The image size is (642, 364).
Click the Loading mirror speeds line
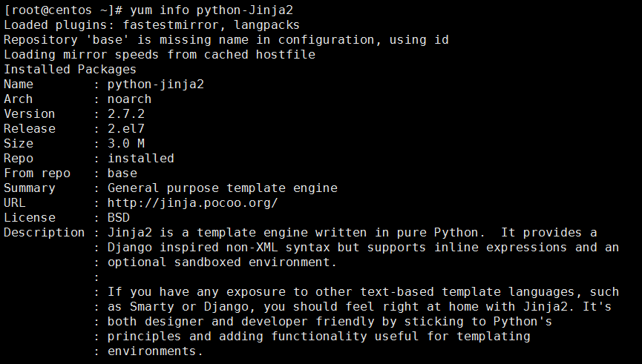[x=160, y=54]
